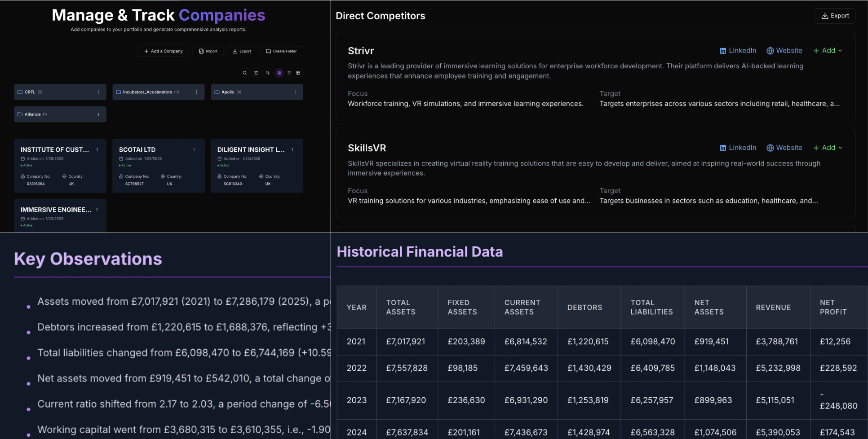Click the sort arrows icon
Viewport: 868px width, 439px height.
pos(268,73)
